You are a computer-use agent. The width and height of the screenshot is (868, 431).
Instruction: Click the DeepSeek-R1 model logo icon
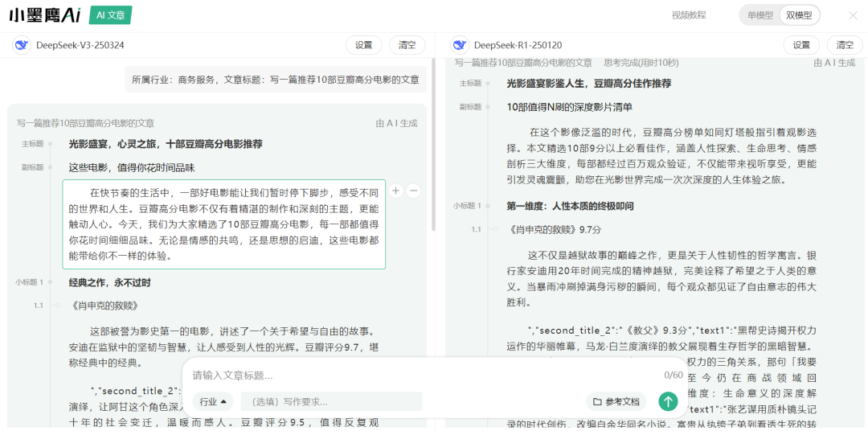(459, 45)
